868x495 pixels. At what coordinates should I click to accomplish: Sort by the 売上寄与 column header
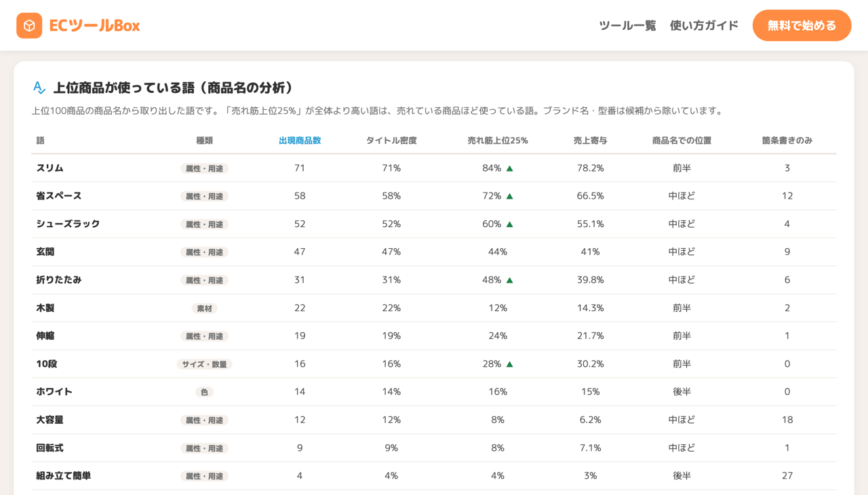pos(590,140)
